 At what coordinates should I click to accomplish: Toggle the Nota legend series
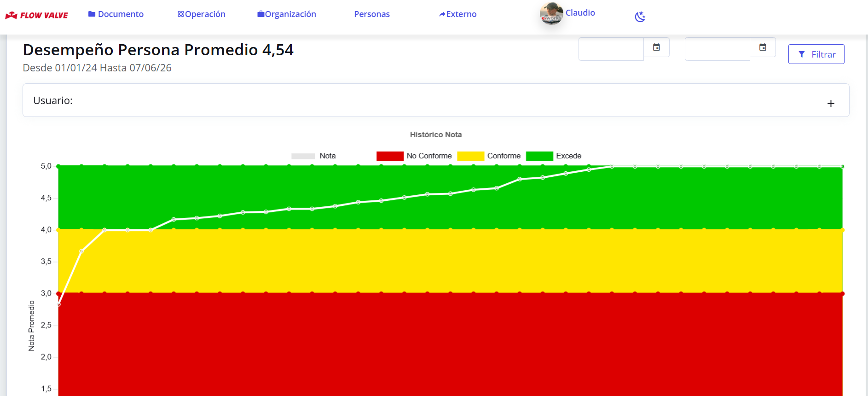(313, 156)
